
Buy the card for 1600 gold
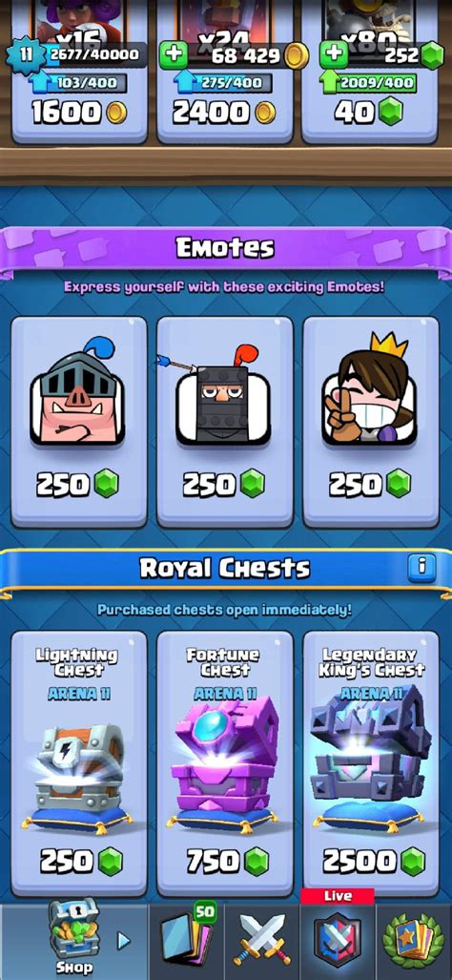click(x=79, y=114)
